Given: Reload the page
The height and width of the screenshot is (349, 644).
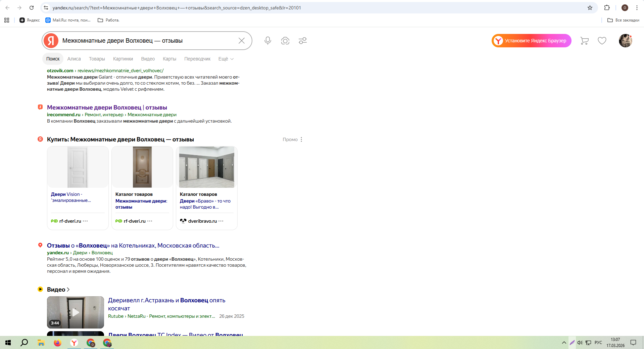Looking at the screenshot, I should click(x=32, y=8).
